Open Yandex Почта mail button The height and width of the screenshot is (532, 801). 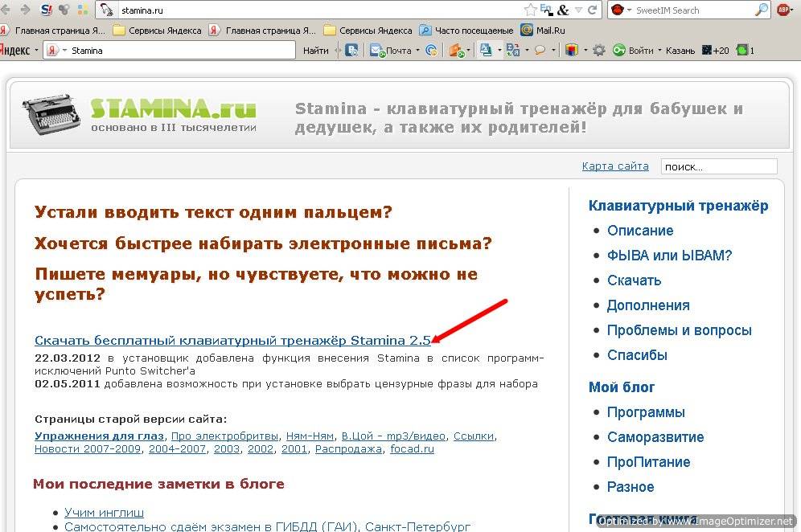[x=391, y=50]
